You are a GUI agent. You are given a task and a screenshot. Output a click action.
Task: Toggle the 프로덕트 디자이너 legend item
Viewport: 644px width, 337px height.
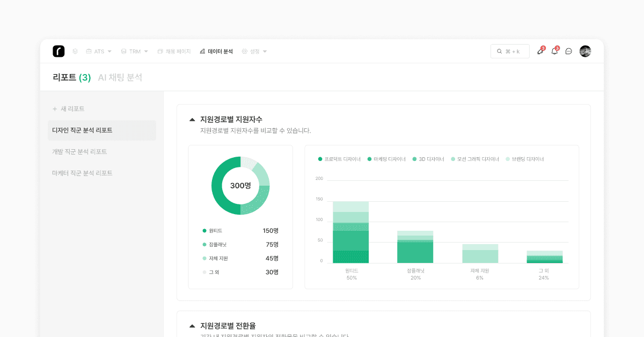(340, 159)
